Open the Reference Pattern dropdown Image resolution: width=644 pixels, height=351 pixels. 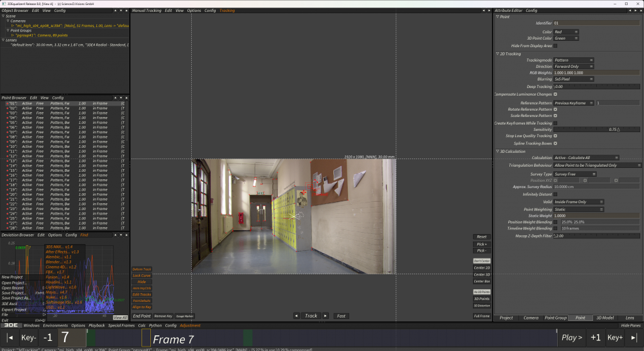click(574, 103)
